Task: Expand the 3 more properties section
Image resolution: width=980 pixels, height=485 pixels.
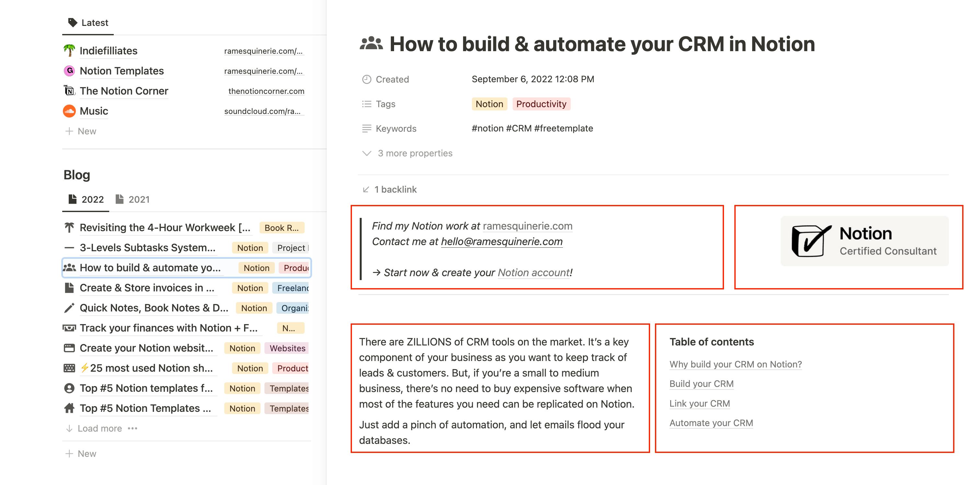Action: click(x=414, y=153)
